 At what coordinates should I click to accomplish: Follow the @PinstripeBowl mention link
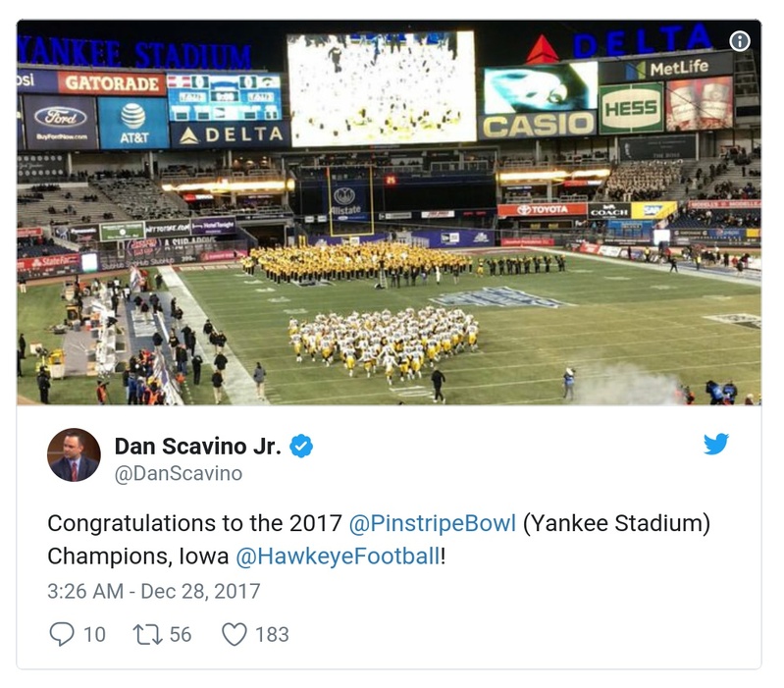(x=431, y=522)
